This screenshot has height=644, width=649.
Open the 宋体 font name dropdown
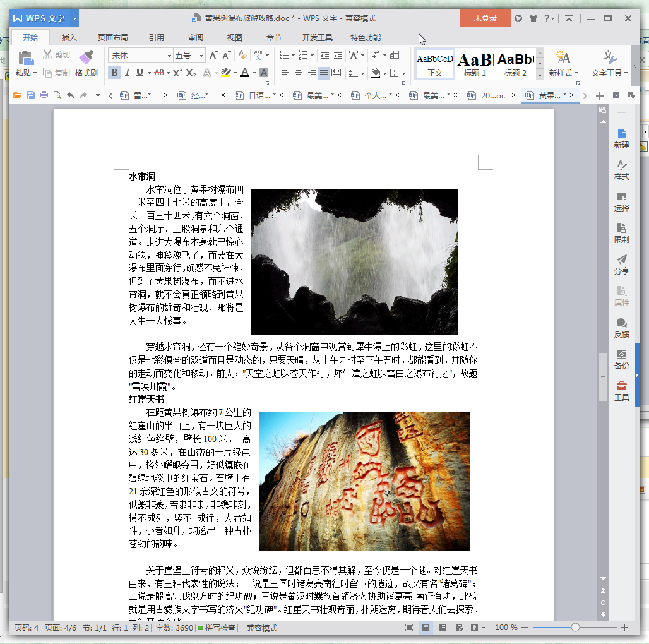(x=169, y=56)
